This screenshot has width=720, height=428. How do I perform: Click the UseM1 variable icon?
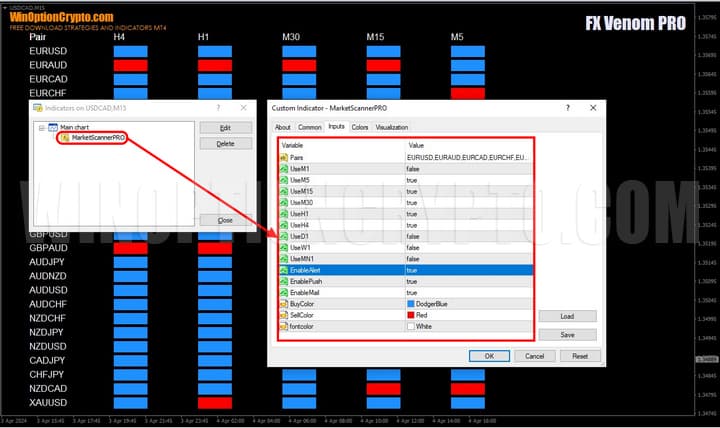pyautogui.click(x=284, y=169)
